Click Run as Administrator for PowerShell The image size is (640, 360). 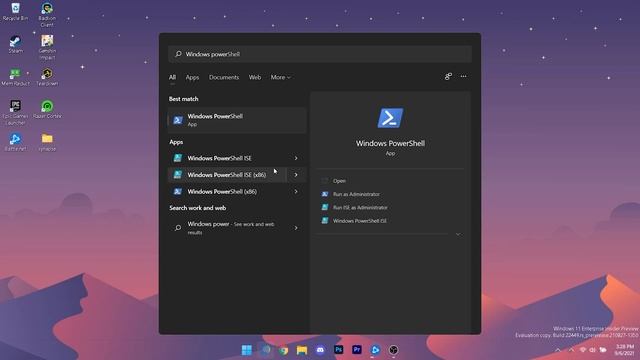(356, 194)
